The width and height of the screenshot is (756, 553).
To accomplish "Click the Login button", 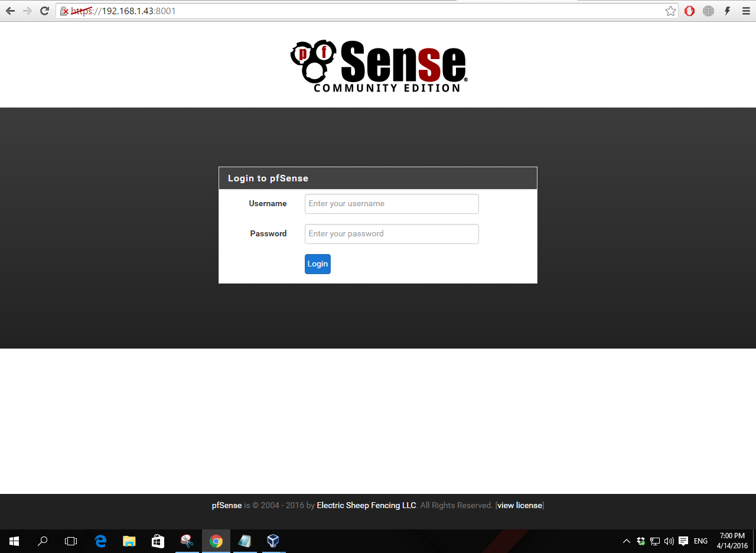I will click(x=318, y=264).
